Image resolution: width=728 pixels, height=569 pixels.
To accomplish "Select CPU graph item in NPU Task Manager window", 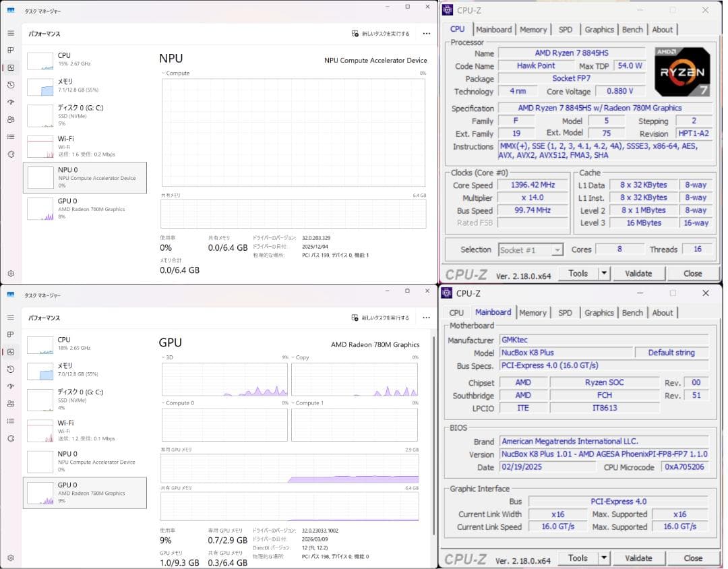I will click(85, 61).
